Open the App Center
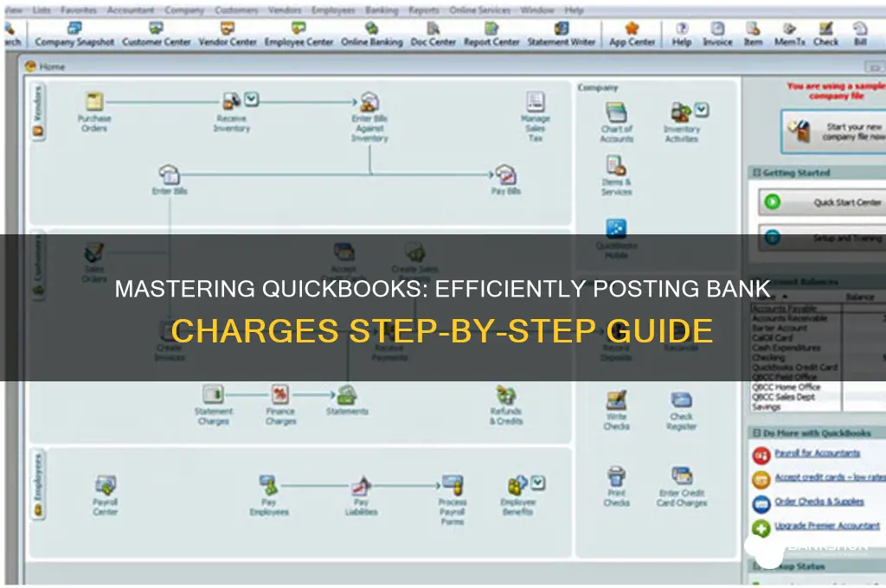 coord(632,35)
